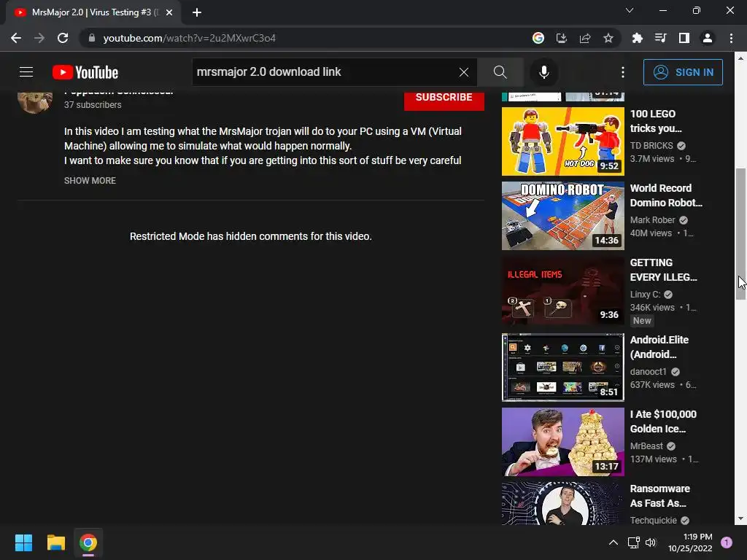The image size is (747, 560).
Task: Install app using the address bar download icon
Action: (562, 38)
